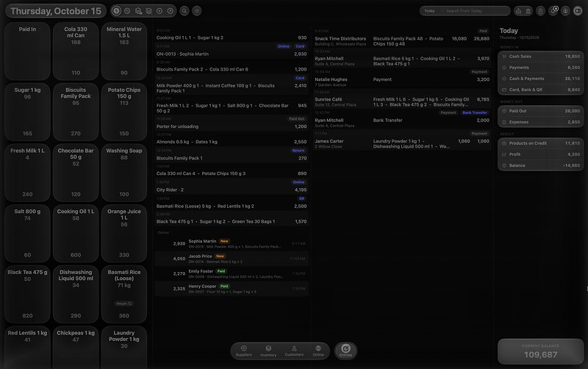Open Ryan Mitchell Bank Transfer entry
The image size is (588, 369).
(402, 120)
